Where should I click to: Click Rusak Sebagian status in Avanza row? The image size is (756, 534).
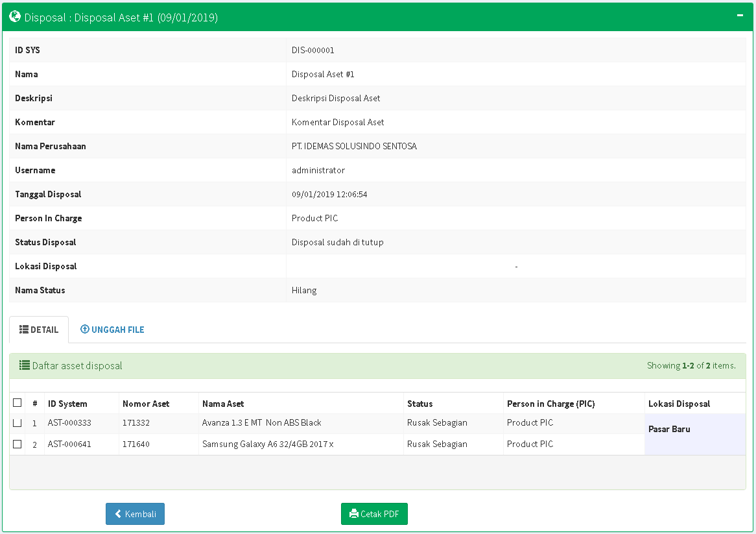437,422
